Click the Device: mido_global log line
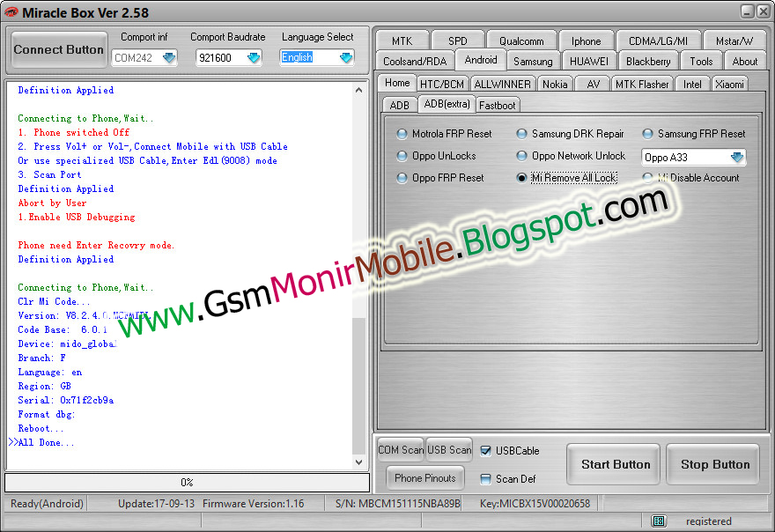The height and width of the screenshot is (532, 775). (x=68, y=344)
